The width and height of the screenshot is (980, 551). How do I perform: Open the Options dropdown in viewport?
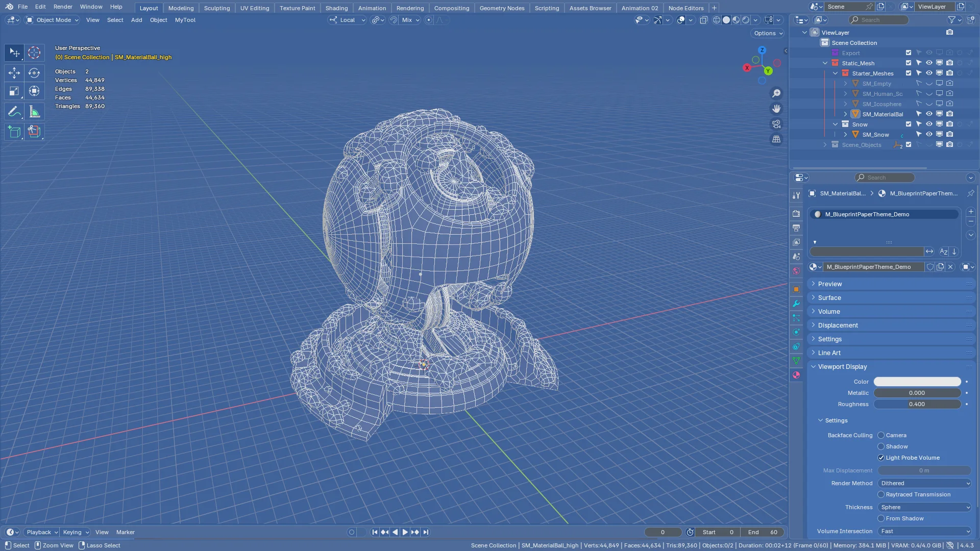click(767, 33)
